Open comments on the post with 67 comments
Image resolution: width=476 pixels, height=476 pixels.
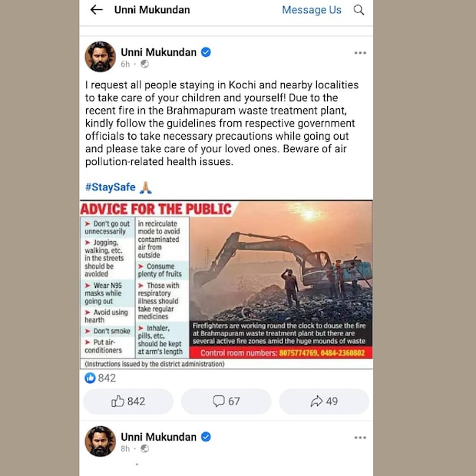[226, 402]
